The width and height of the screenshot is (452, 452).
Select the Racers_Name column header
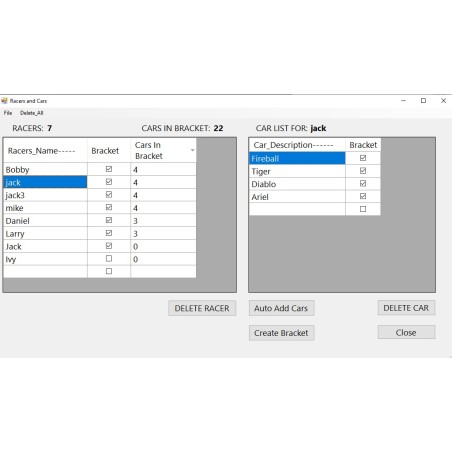click(45, 151)
